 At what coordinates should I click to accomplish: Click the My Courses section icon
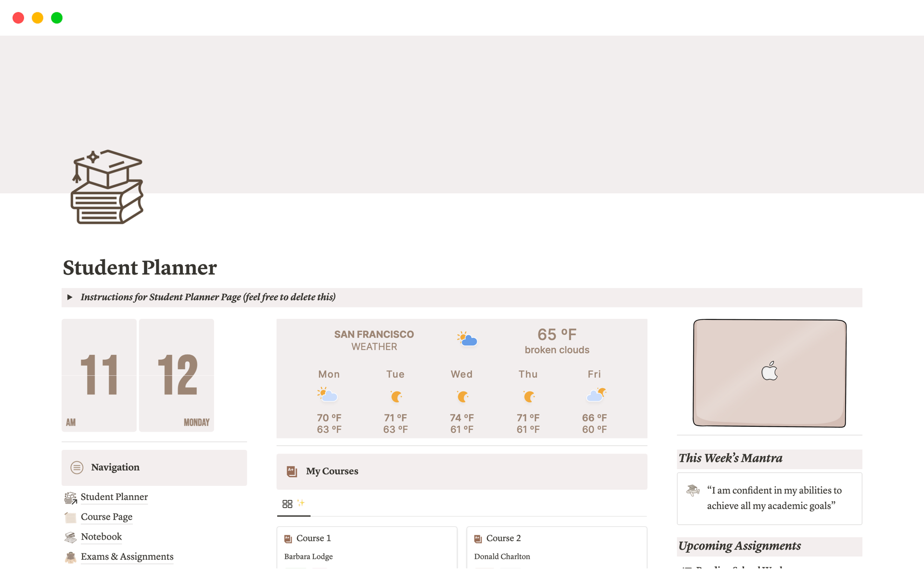[x=292, y=471]
